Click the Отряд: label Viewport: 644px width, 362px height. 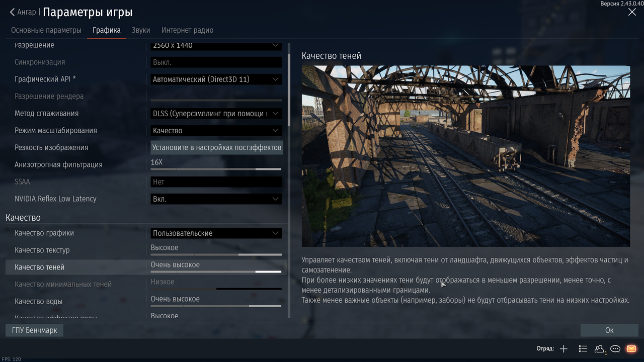[x=545, y=349]
